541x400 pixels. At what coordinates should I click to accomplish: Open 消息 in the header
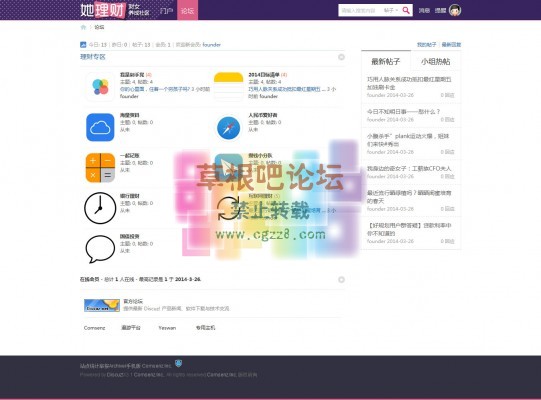tap(424, 11)
